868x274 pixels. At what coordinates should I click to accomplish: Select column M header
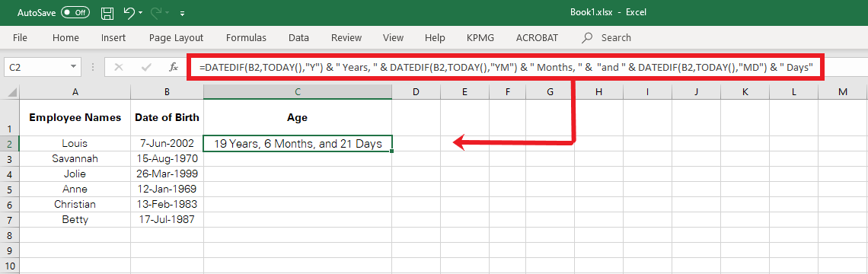pos(843,92)
